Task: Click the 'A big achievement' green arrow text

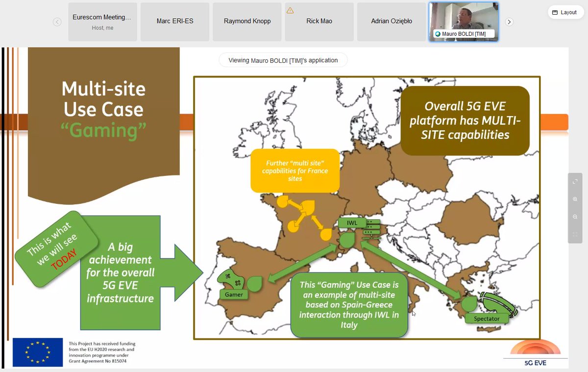Action: coord(120,272)
